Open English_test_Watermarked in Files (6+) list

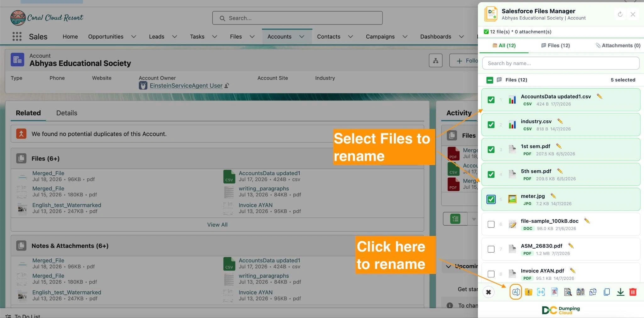point(67,205)
